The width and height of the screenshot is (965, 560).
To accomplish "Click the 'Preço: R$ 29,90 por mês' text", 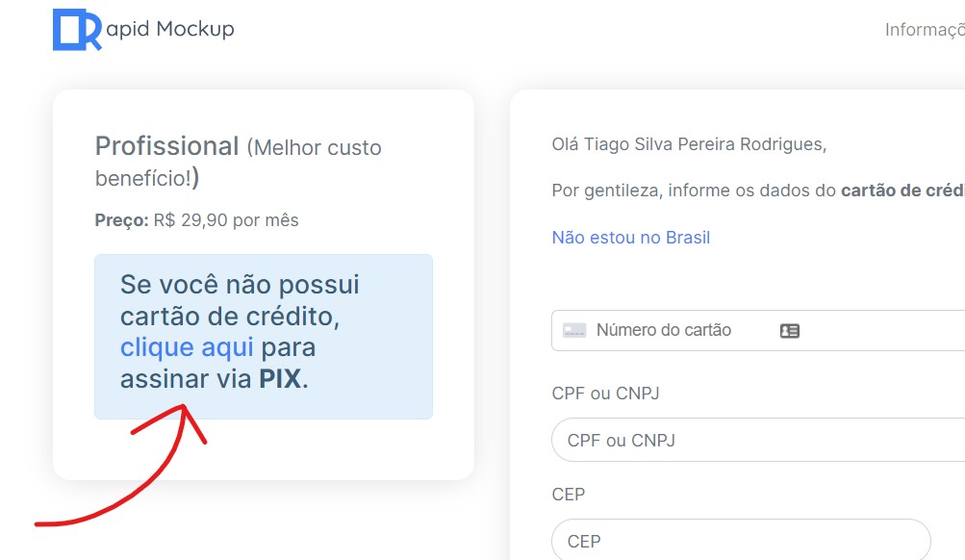I will [197, 220].
